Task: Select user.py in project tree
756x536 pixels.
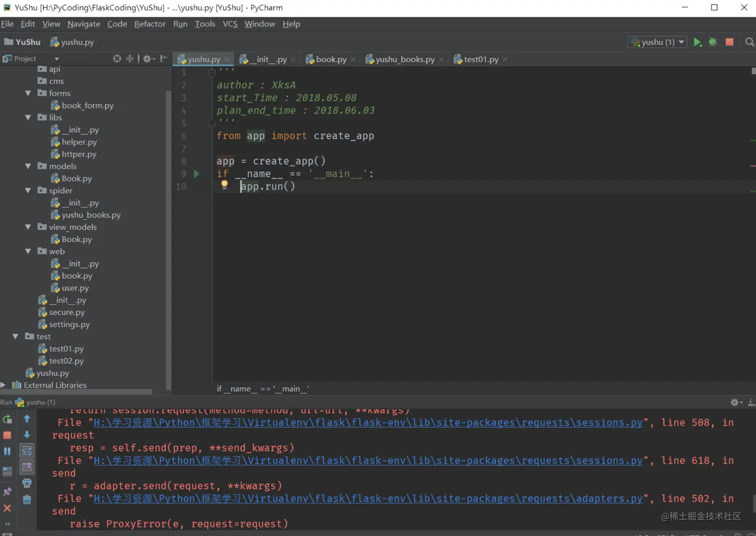Action: tap(70, 288)
